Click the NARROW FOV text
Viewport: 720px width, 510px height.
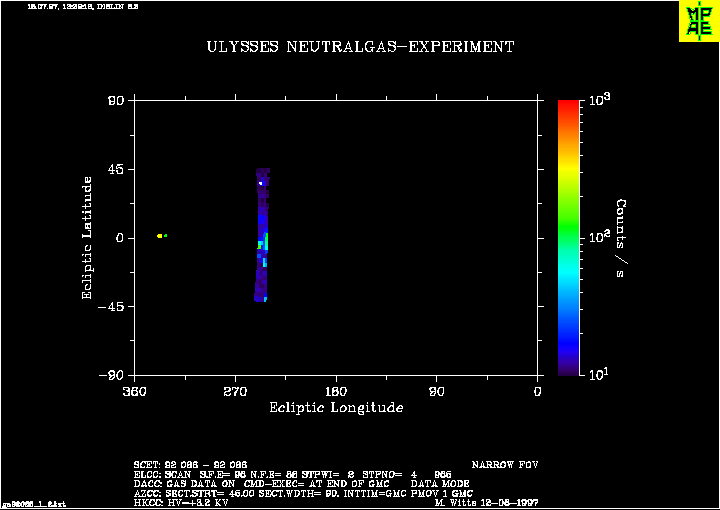[505, 465]
